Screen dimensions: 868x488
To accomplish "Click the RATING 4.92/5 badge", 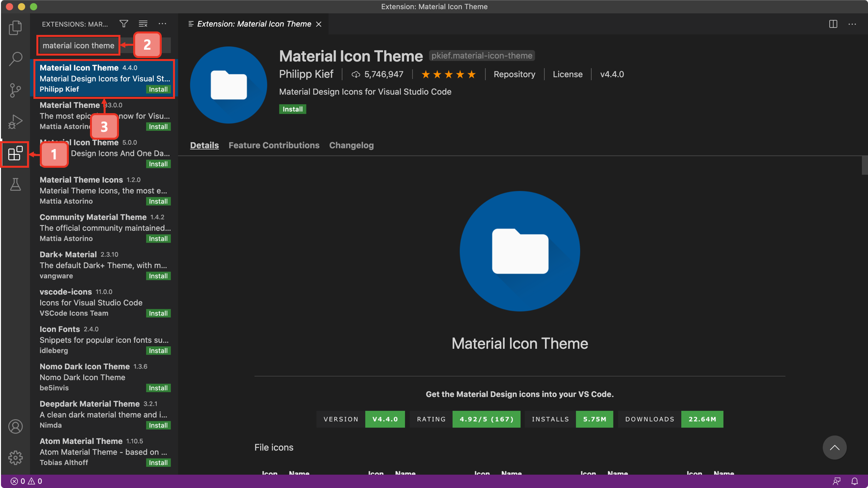I will pyautogui.click(x=465, y=419).
